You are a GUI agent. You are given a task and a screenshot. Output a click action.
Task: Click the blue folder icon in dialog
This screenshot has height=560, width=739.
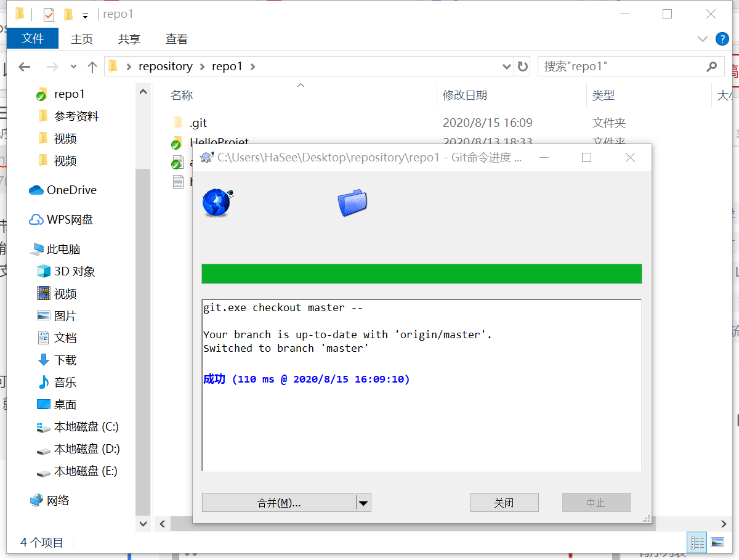pyautogui.click(x=352, y=203)
